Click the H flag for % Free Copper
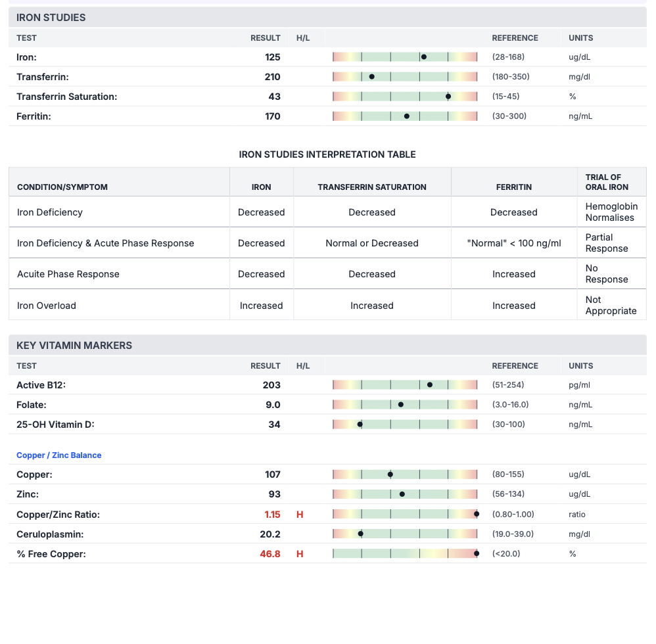The height and width of the screenshot is (644, 656). tap(300, 554)
